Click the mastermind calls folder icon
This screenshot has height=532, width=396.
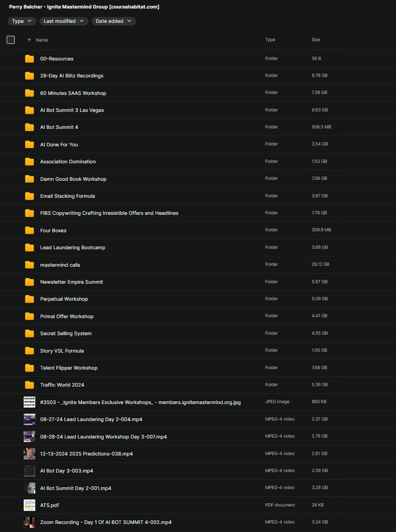[x=29, y=265]
